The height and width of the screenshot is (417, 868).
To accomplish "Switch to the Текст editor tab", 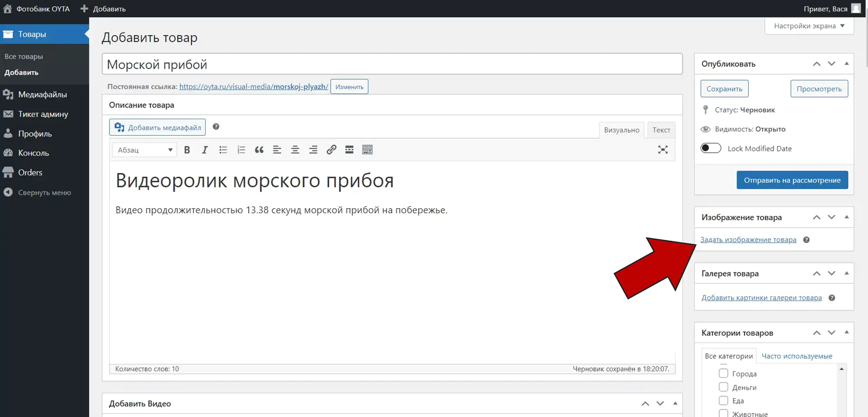I will point(661,130).
